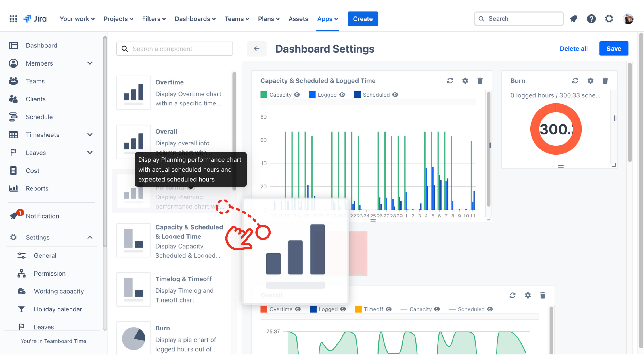Screen dimensions: 644x362
Task: Click the Save button
Action: tap(614, 49)
